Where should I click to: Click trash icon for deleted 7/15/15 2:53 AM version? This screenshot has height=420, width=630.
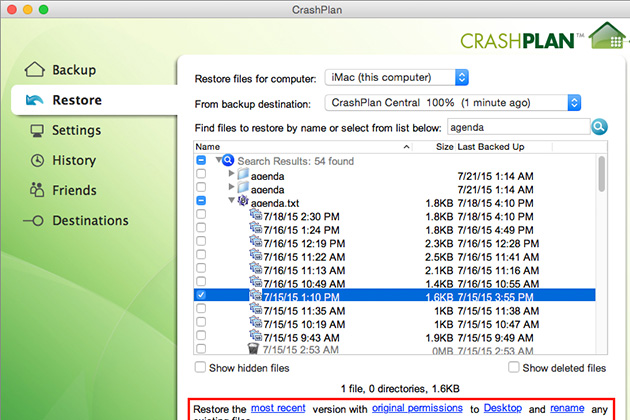coord(253,348)
